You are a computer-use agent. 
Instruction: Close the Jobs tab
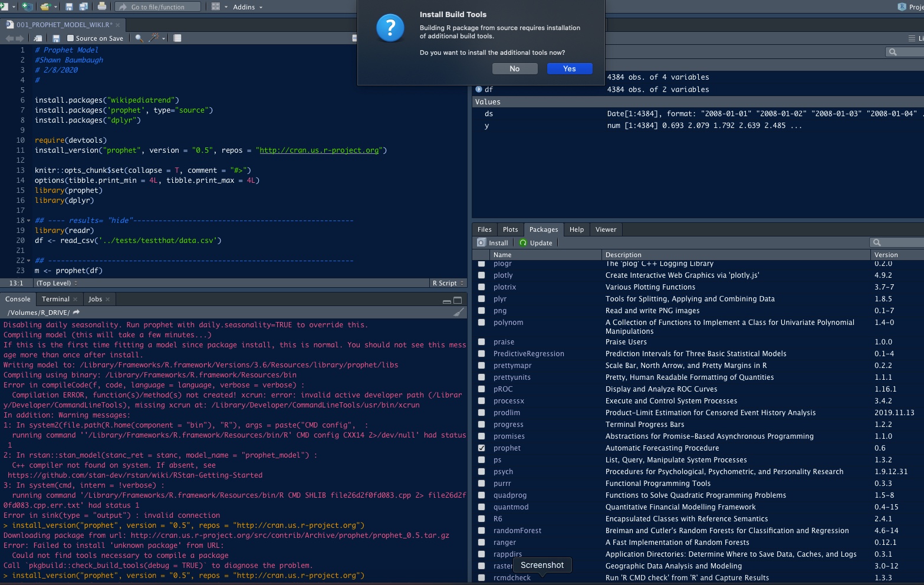click(108, 299)
